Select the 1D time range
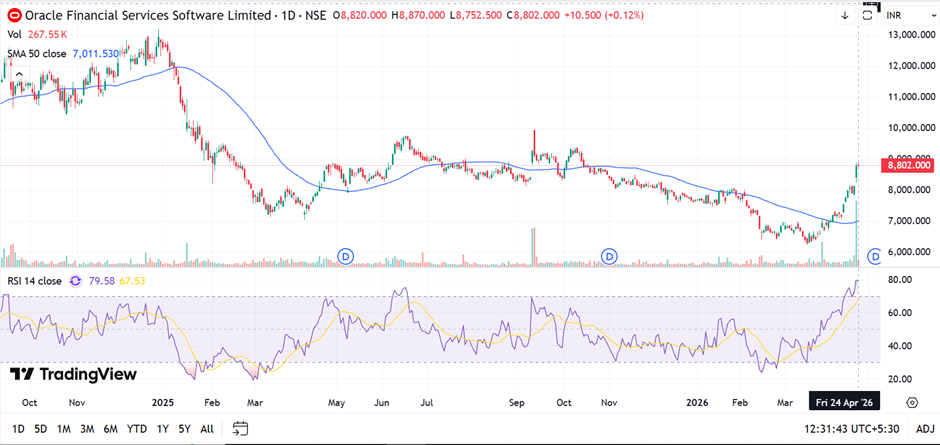940x445 pixels. pos(16,429)
